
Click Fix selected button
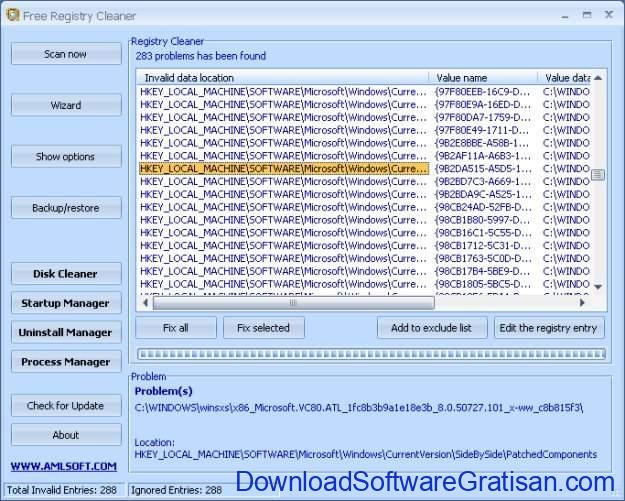[263, 328]
